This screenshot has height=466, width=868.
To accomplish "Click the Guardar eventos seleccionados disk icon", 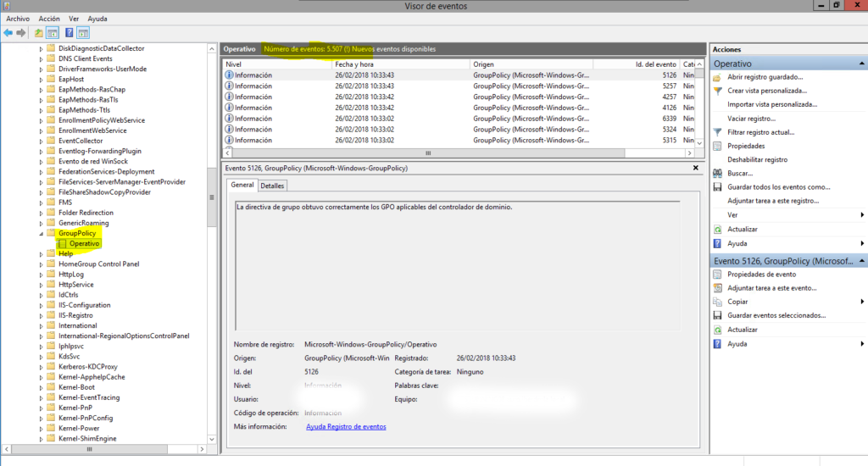I will pos(717,315).
